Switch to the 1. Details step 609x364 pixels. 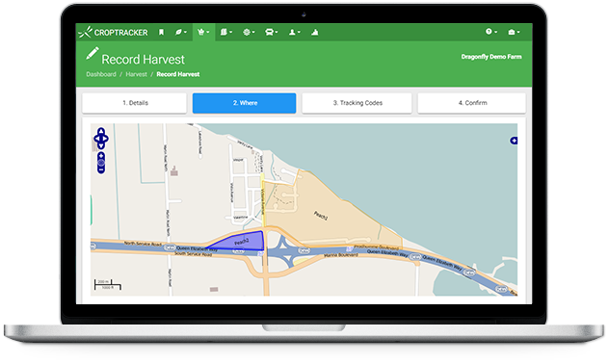[135, 103]
